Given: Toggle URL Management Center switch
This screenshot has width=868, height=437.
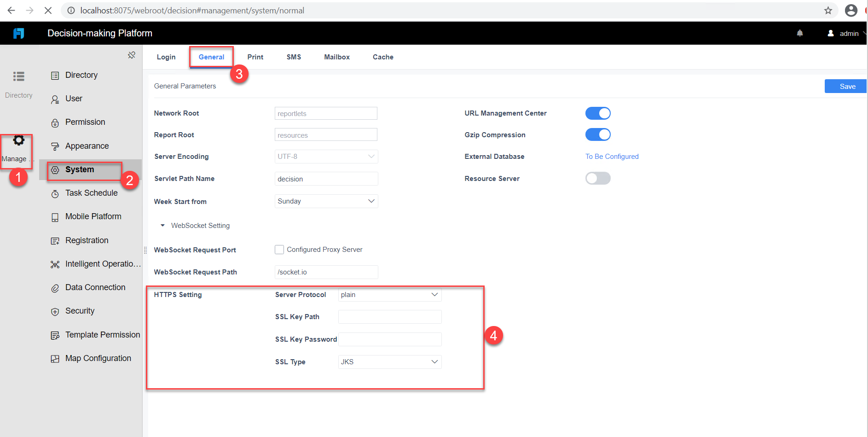Looking at the screenshot, I should coord(598,113).
